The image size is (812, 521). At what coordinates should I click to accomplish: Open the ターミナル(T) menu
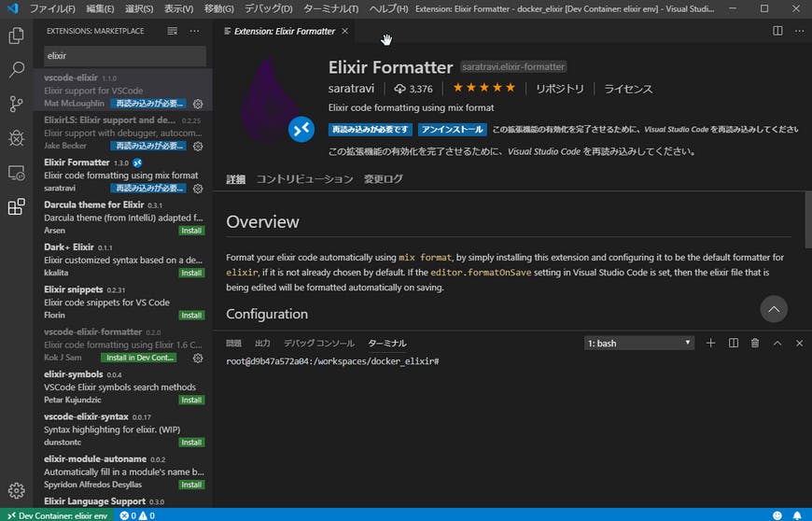coord(331,8)
